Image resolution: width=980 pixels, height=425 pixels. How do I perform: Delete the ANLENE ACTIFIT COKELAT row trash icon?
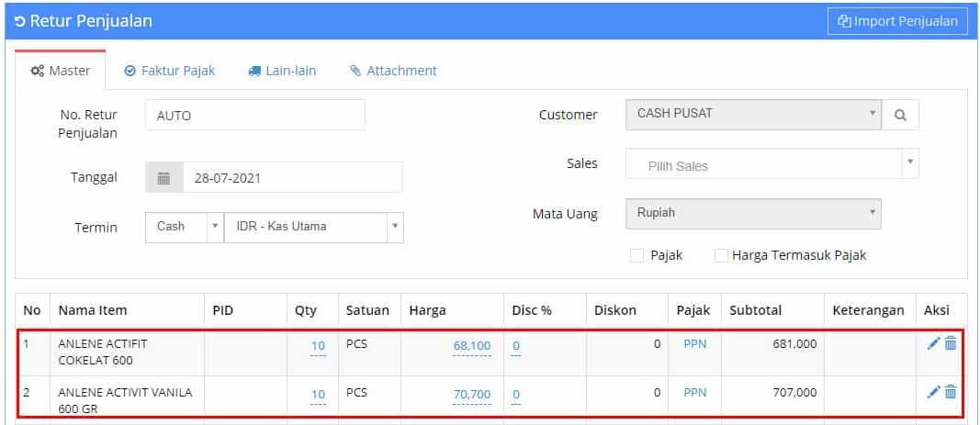pyautogui.click(x=951, y=343)
